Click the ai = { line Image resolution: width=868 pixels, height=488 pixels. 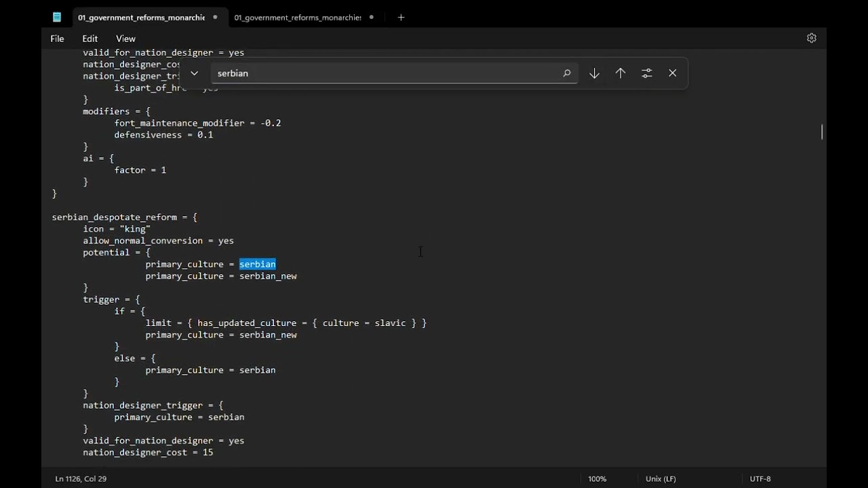tap(98, 159)
